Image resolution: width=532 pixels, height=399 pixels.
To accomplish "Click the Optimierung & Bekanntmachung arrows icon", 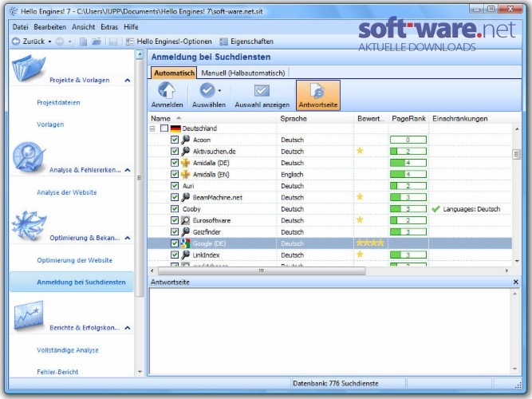I will coord(29,226).
